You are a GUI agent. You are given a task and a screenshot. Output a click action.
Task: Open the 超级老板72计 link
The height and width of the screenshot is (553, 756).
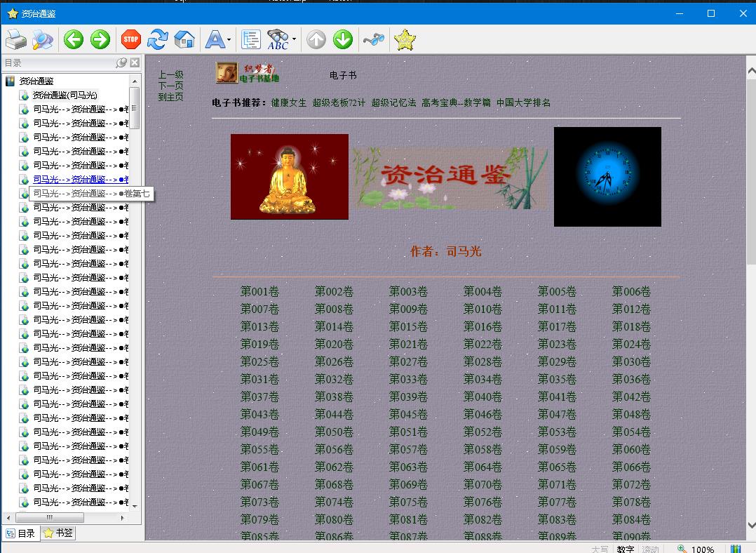pos(339,102)
